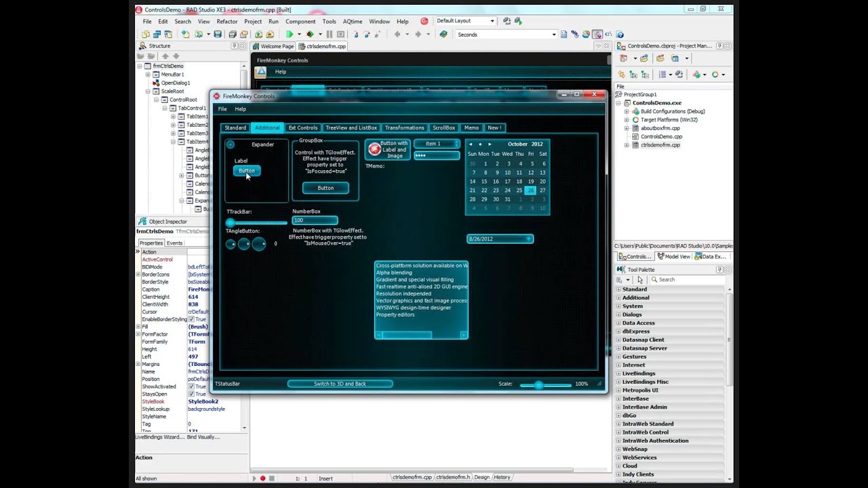Click the NumberBox field showing 100
Screen dimensions: 868x488
click(315, 220)
